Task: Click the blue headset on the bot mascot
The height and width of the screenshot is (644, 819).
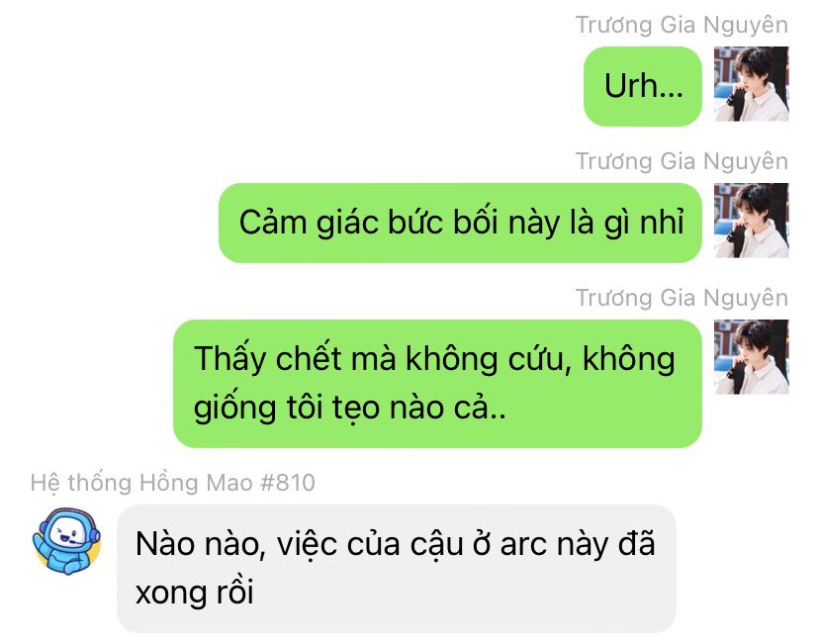Action: tap(94, 533)
